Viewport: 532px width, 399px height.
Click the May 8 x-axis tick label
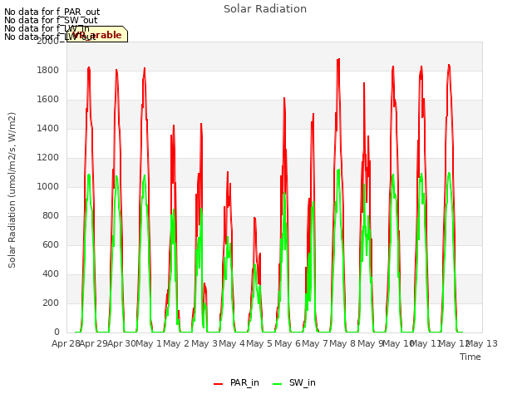tap(342, 343)
